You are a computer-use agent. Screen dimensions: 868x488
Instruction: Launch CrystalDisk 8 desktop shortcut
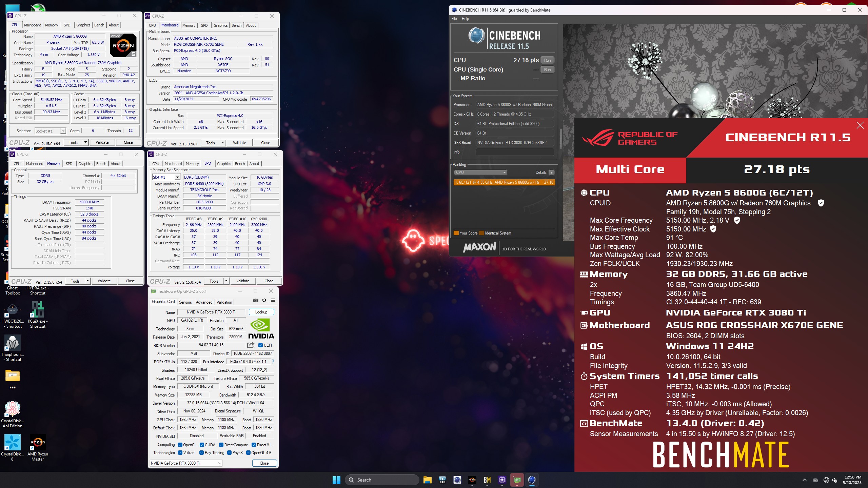13,448
